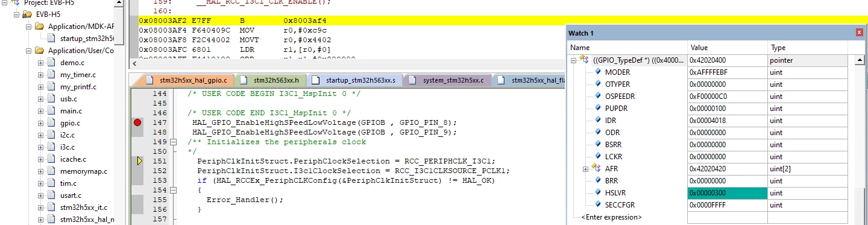Expand the demo.c tree node
Screen dimensions: 868x225
[x=41, y=63]
